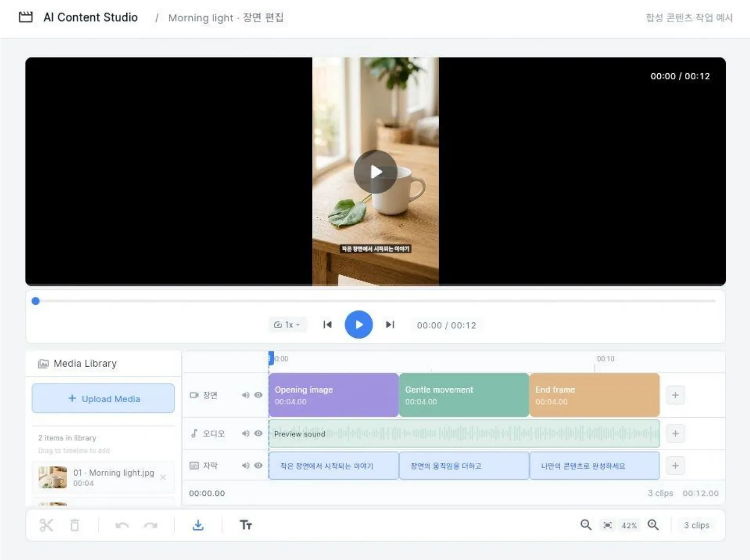
Task: Click the Media Library panel icon
Action: click(x=43, y=364)
